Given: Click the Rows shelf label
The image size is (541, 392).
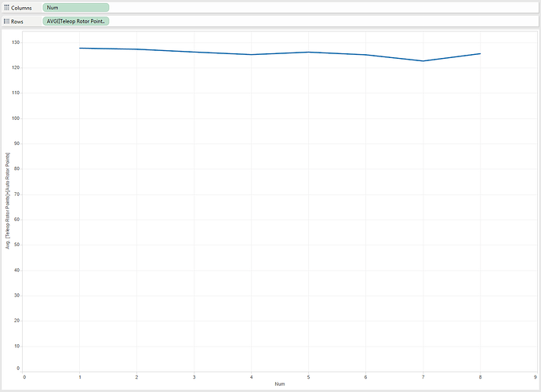Looking at the screenshot, I should pyautogui.click(x=17, y=21).
